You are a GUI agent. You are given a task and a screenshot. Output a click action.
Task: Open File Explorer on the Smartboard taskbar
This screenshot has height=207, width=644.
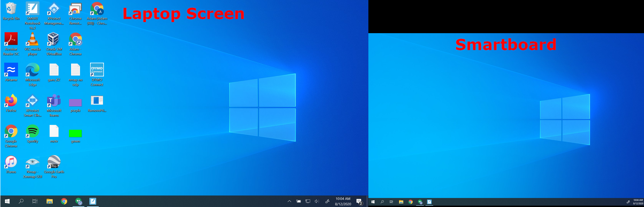pyautogui.click(x=401, y=202)
